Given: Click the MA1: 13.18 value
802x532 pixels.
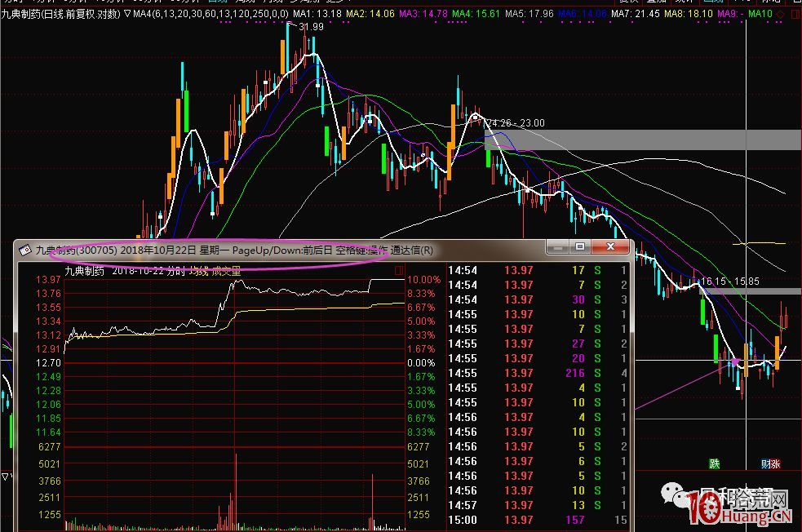Looking at the screenshot, I should click(317, 14).
